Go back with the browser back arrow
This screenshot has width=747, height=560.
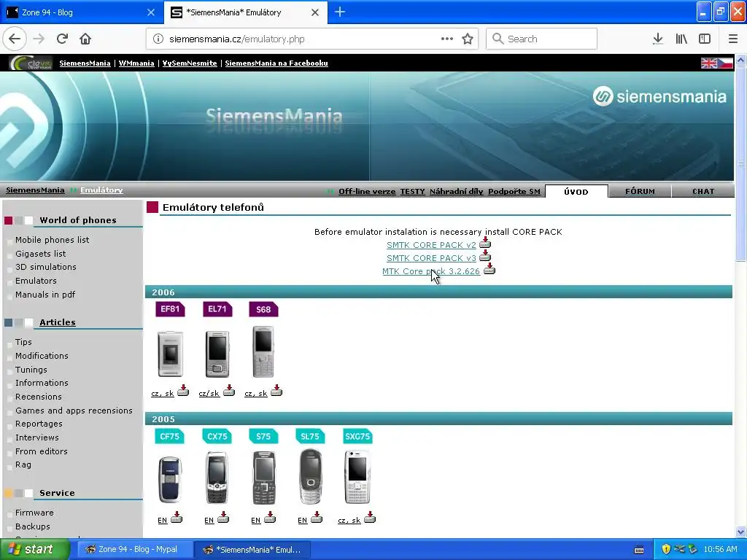tap(15, 39)
